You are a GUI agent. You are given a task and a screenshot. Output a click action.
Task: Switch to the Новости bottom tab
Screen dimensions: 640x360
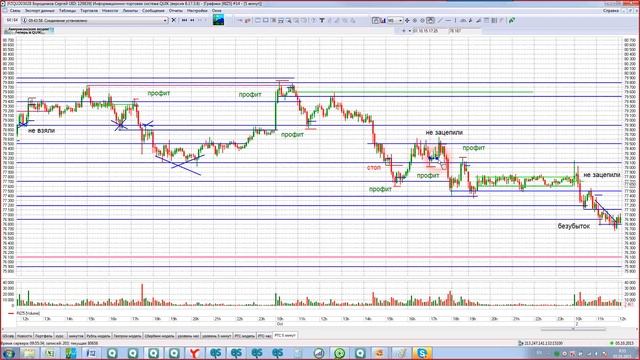click(24, 336)
